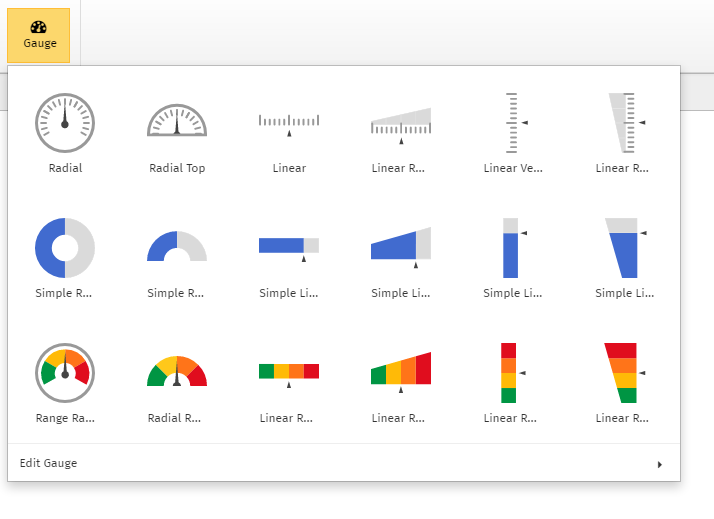
Task: Pick the blue vertical simple linear bar gauge
Action: click(513, 247)
